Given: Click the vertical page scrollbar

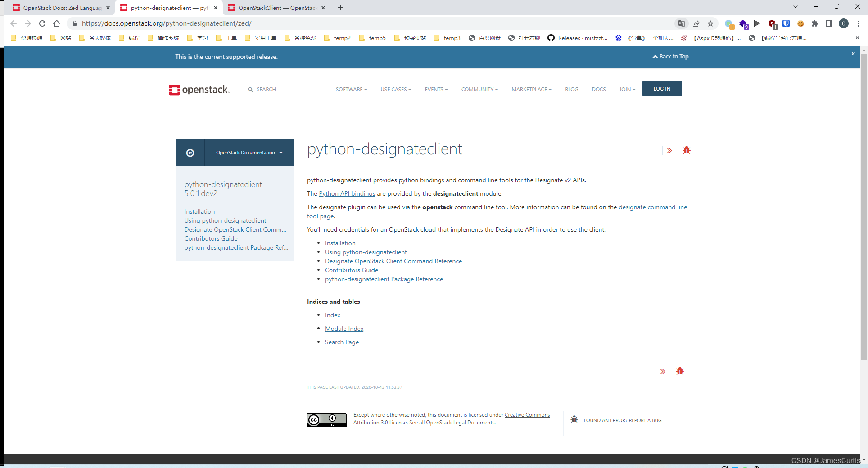Looking at the screenshot, I should pyautogui.click(x=863, y=207).
